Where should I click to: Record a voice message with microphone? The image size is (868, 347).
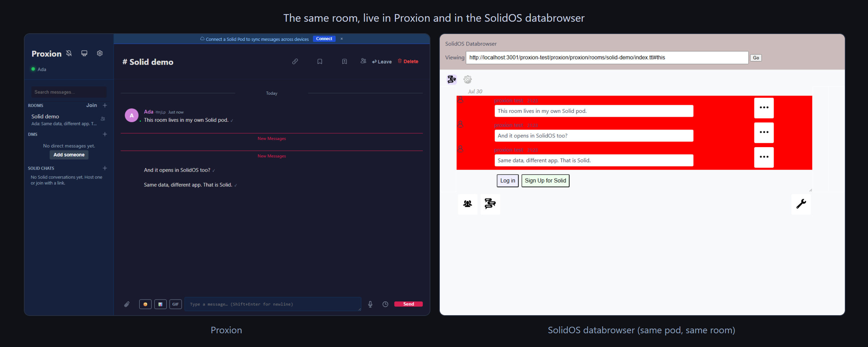point(370,304)
